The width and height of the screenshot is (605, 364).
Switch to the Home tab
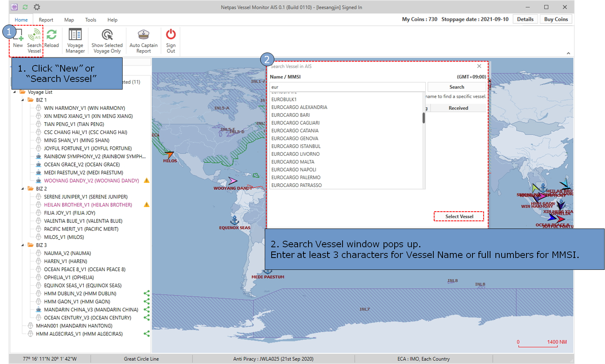(x=21, y=20)
